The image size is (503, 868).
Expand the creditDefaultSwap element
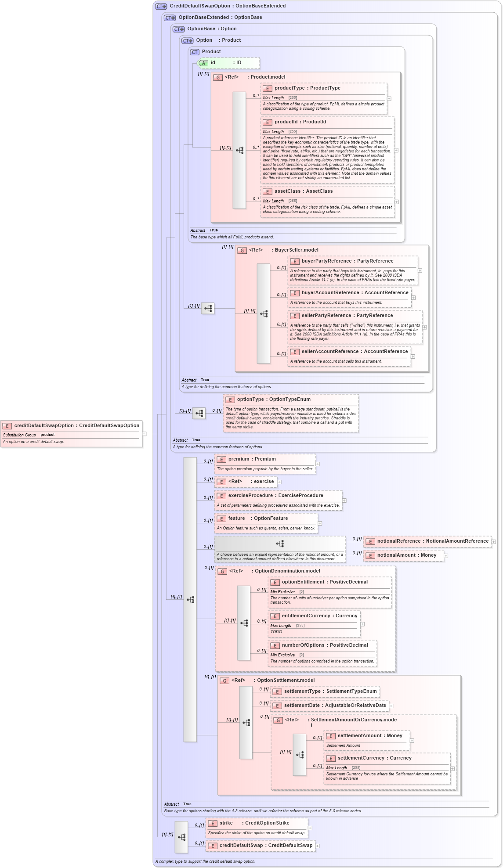pos(318,846)
